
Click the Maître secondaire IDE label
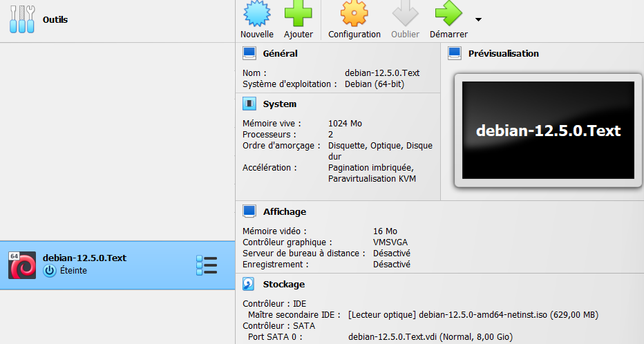point(294,315)
